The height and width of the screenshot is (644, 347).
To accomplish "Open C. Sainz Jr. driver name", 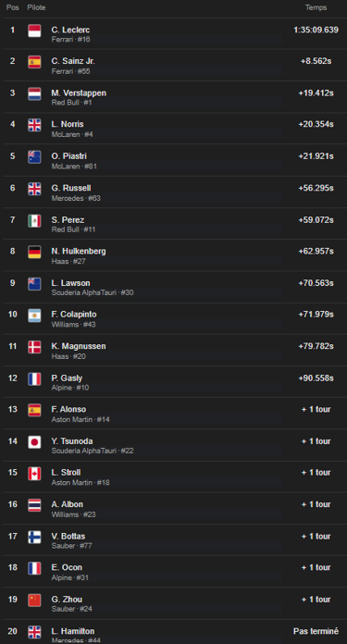I will click(x=73, y=61).
